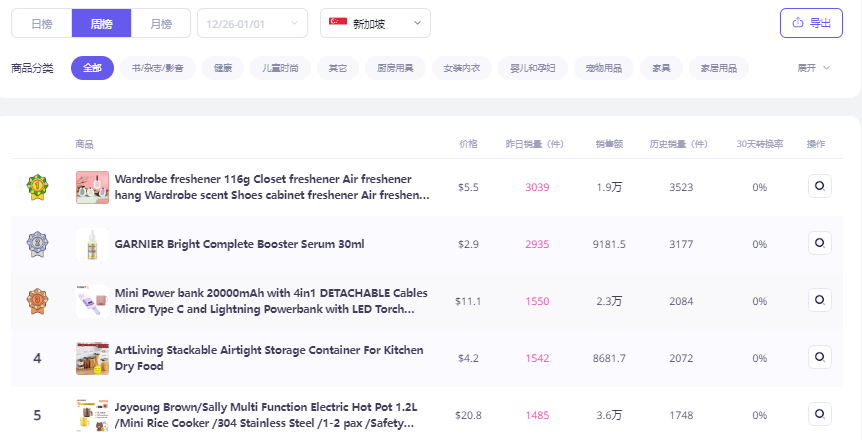Open ArtLiving storage container thumbnail
This screenshot has width=862, height=440.
pos(92,358)
